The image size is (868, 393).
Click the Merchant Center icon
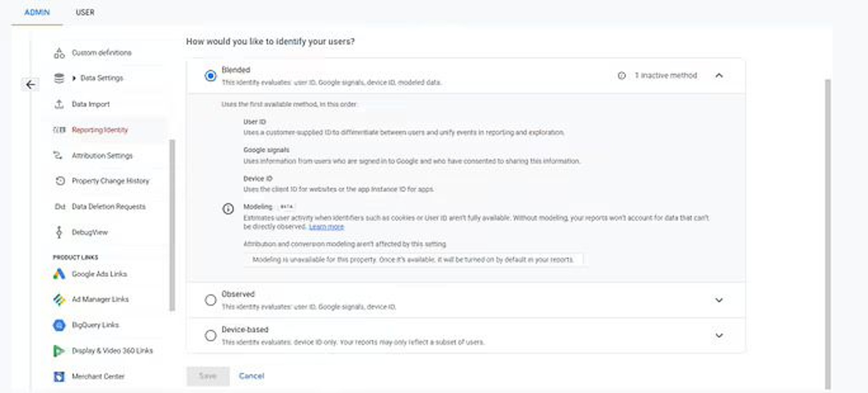pos(59,376)
